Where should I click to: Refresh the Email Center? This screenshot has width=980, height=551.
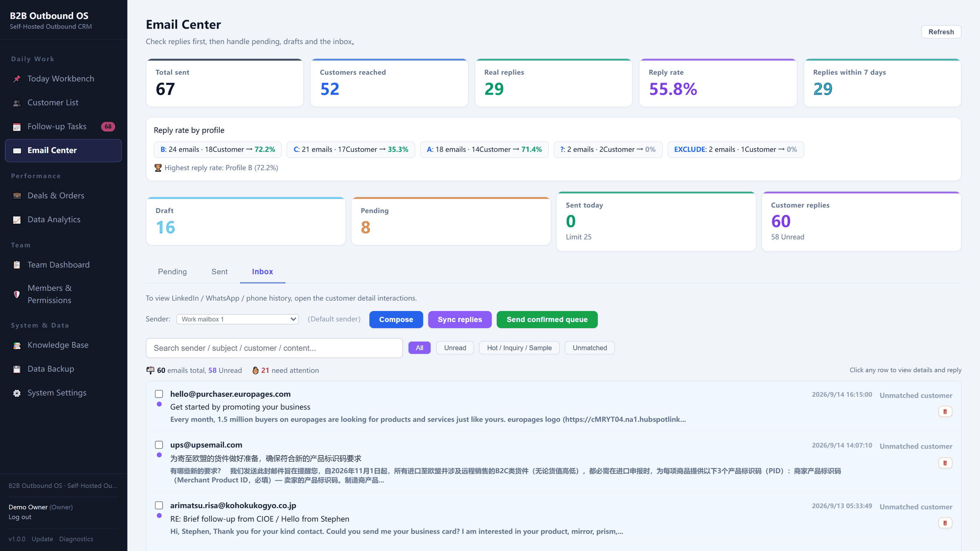pos(941,32)
